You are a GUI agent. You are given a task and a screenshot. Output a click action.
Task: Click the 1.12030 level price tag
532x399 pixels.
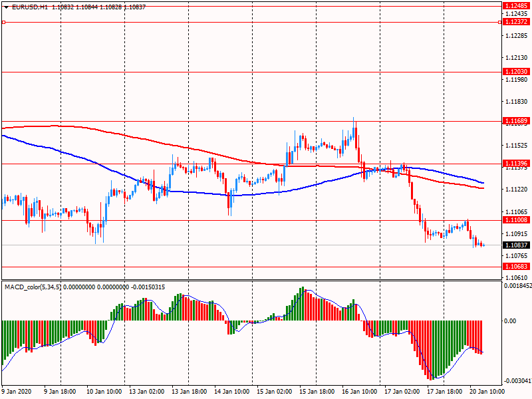coord(516,72)
